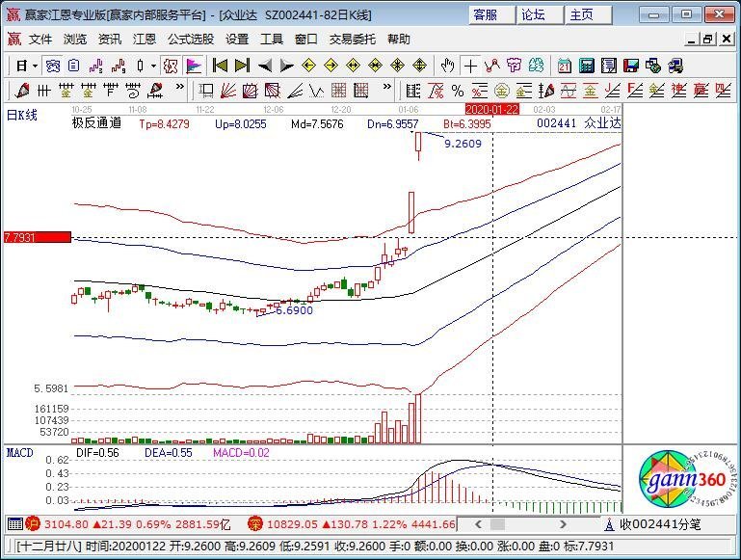Click the Gann square box icon
The image size is (741, 560).
(251, 91)
